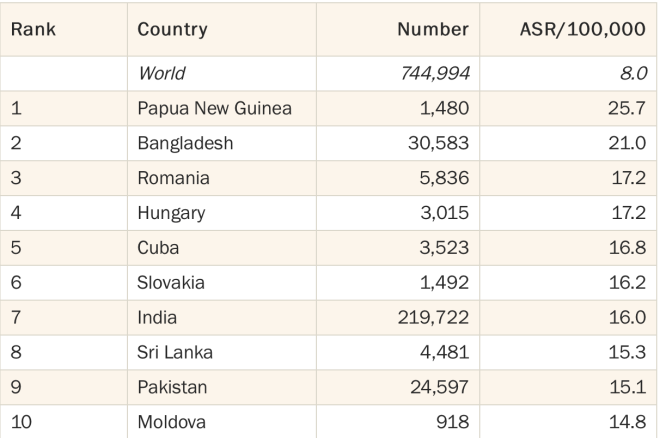
Task: Select the Bangladesh country cell
Action: coord(185,143)
